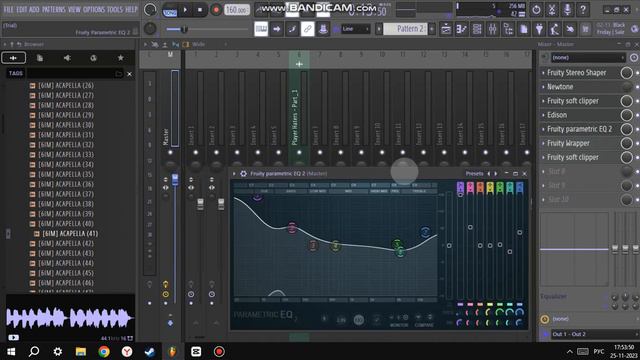
Task: Click the gear icon in EQ 2 title bar
Action: pos(243,173)
